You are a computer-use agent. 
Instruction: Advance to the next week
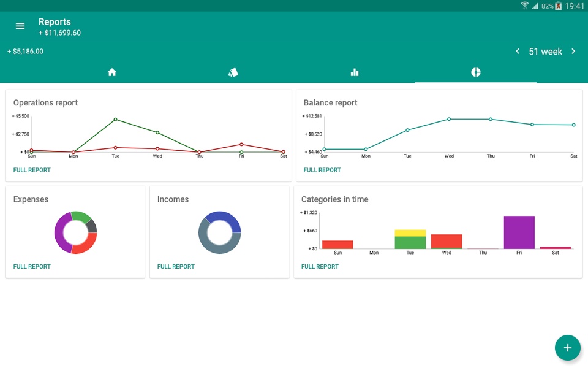coord(573,51)
